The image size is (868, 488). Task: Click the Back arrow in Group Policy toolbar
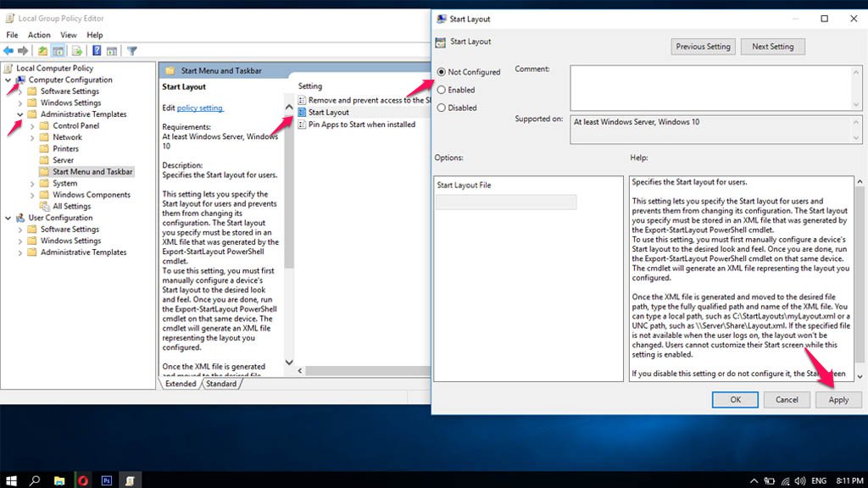tap(8, 51)
